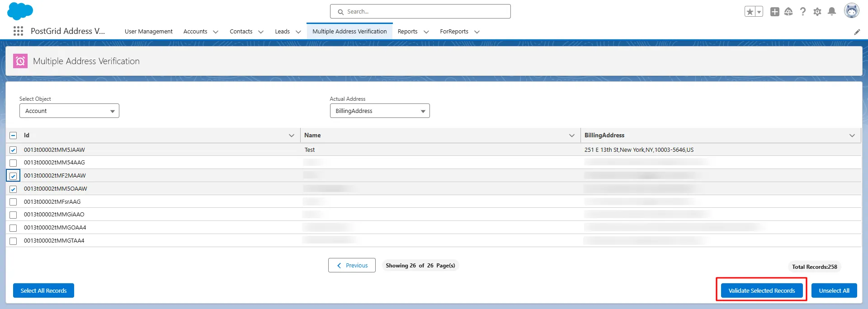Click the search magnifier icon
Image resolution: width=868 pixels, height=309 pixels.
point(341,12)
